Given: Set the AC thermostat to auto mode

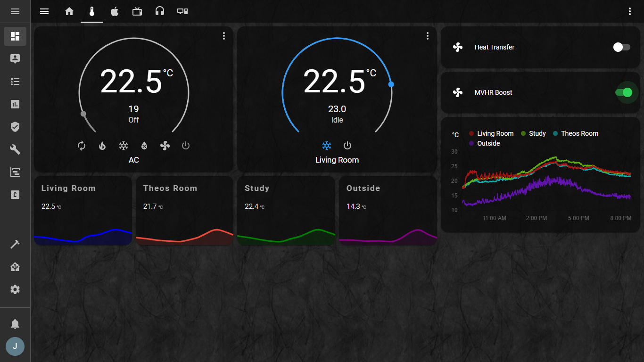Looking at the screenshot, I should click(82, 146).
